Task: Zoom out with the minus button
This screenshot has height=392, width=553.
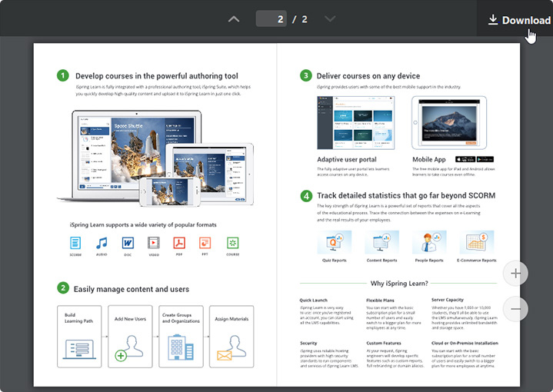Action: [515, 309]
